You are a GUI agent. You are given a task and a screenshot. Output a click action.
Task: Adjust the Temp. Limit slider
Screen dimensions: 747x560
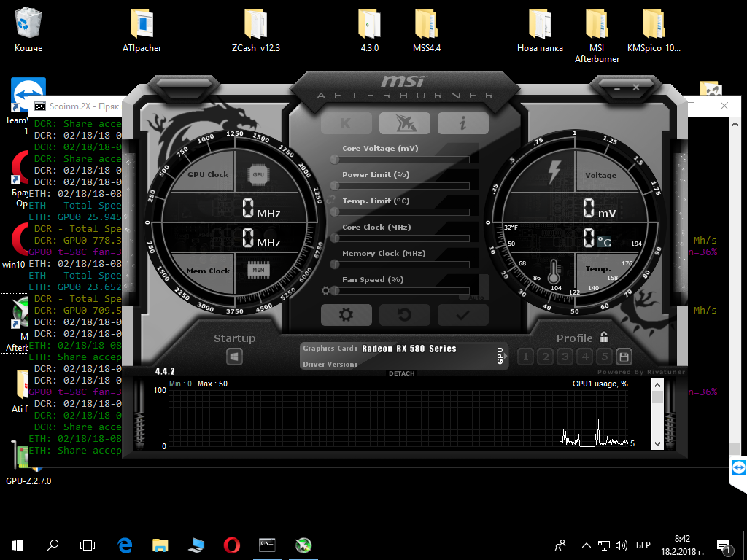(x=402, y=212)
